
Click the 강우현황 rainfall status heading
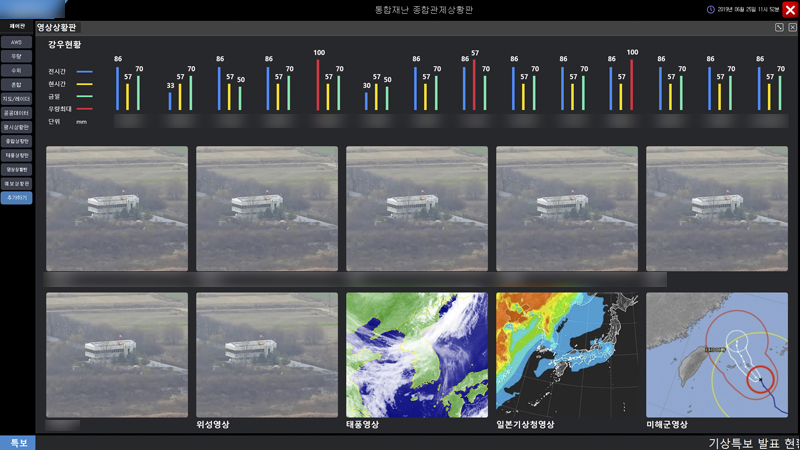coord(64,45)
